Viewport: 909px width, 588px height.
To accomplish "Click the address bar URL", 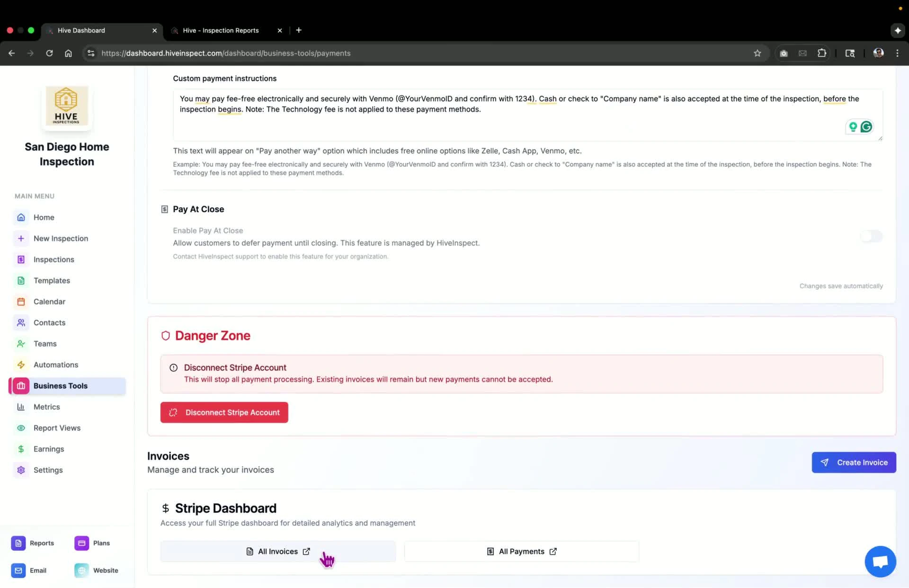I will coord(226,53).
